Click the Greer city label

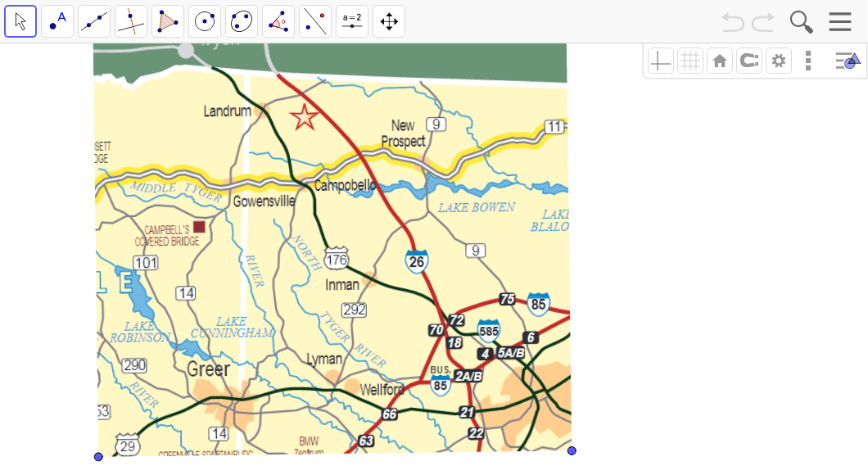click(x=208, y=369)
